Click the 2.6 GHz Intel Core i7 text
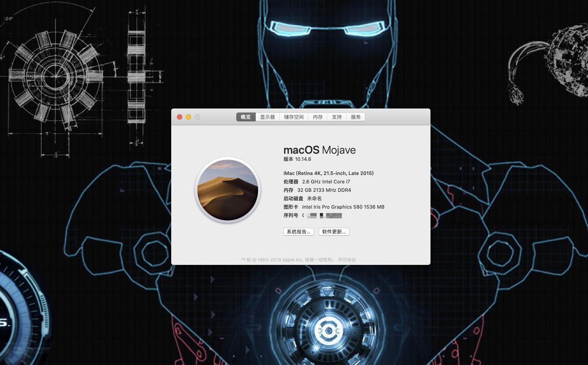The height and width of the screenshot is (365, 588). click(x=326, y=182)
